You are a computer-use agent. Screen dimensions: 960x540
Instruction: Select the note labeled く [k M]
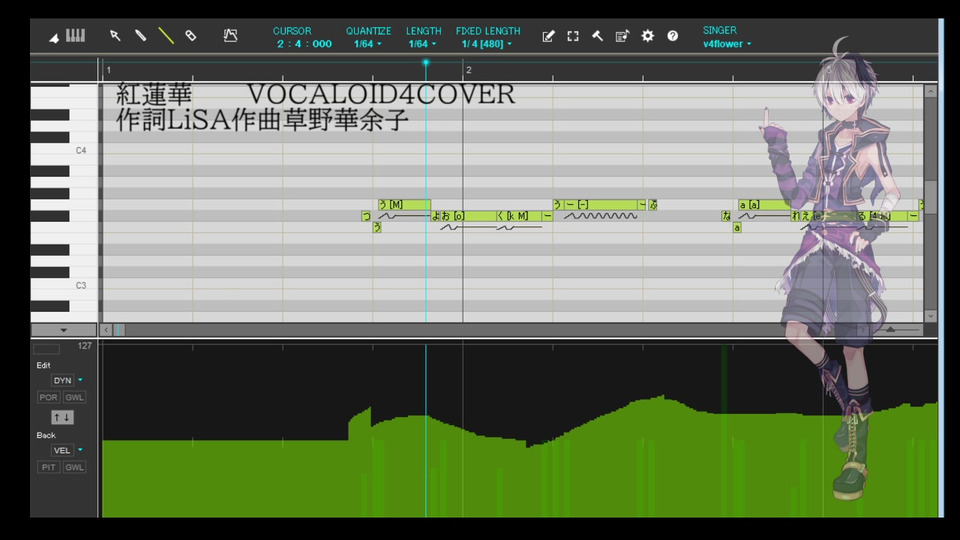[518, 216]
